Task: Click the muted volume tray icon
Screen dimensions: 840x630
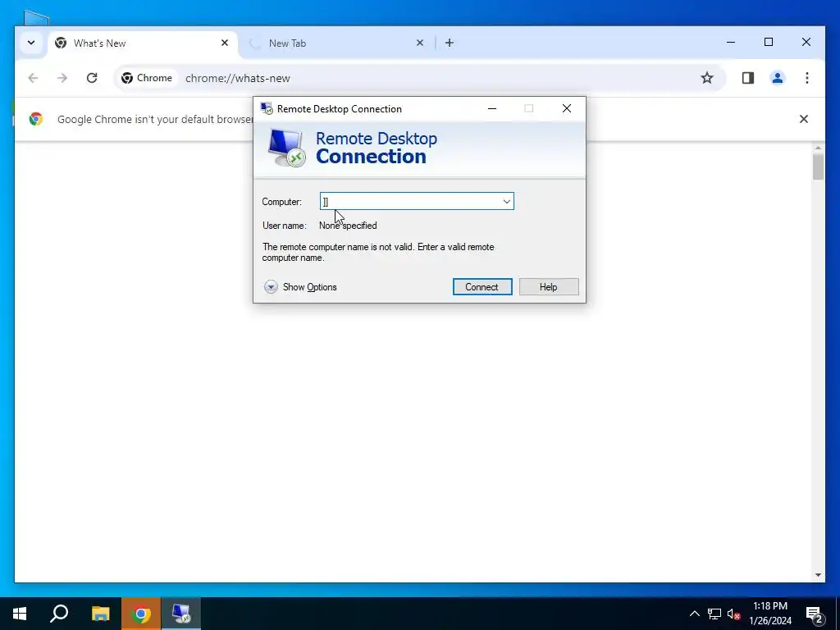Action: [733, 614]
